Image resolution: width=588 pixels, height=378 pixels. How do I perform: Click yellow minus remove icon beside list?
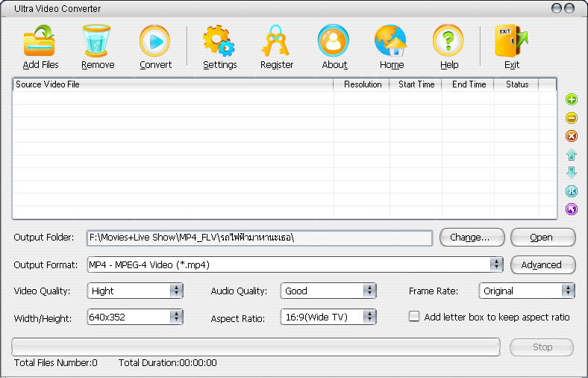click(x=571, y=118)
